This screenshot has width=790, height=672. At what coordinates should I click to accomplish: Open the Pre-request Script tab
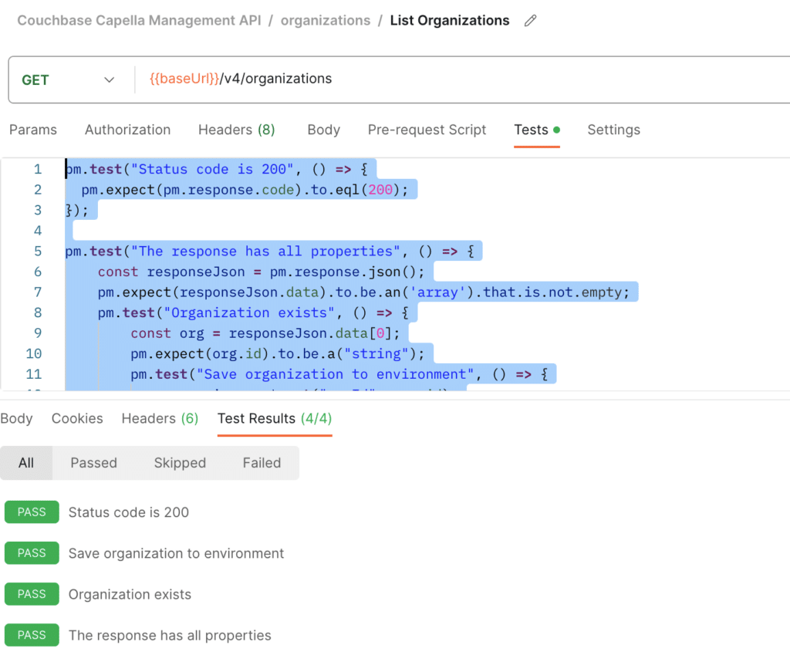427,130
